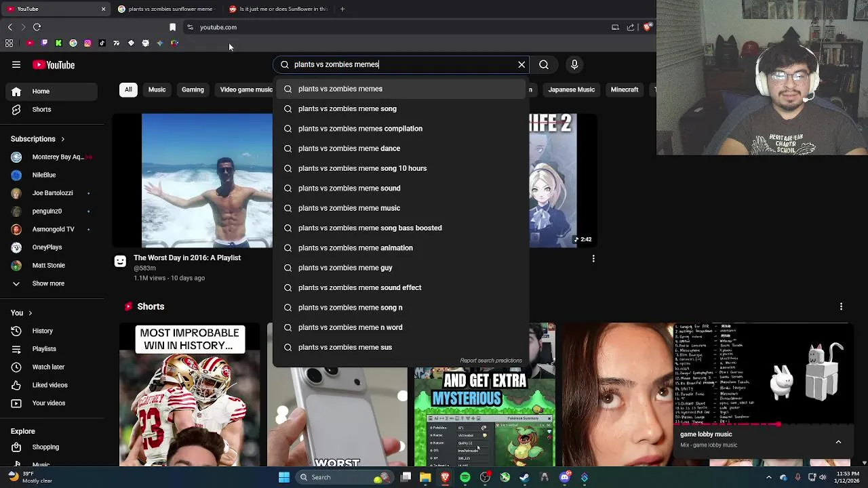Edit the search field text
868x488 pixels.
(400, 64)
